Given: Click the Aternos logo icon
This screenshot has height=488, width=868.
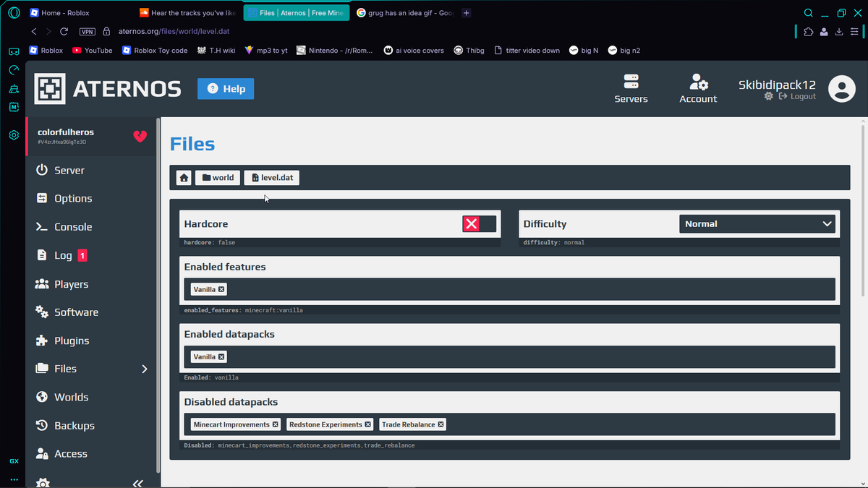Looking at the screenshot, I should [50, 89].
